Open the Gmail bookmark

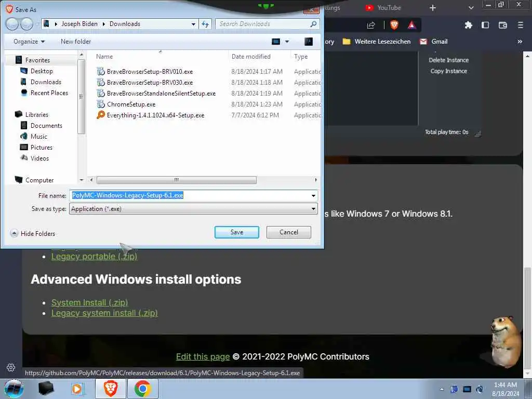(x=434, y=42)
